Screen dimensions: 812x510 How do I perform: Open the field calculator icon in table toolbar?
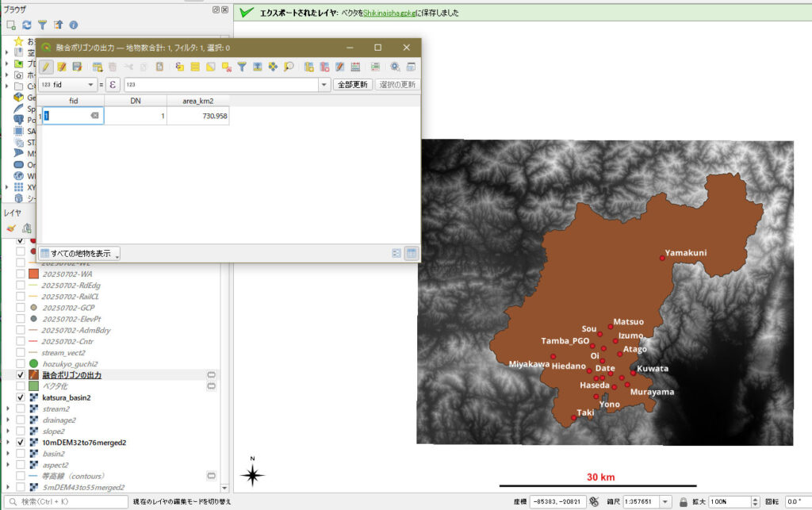click(355, 67)
